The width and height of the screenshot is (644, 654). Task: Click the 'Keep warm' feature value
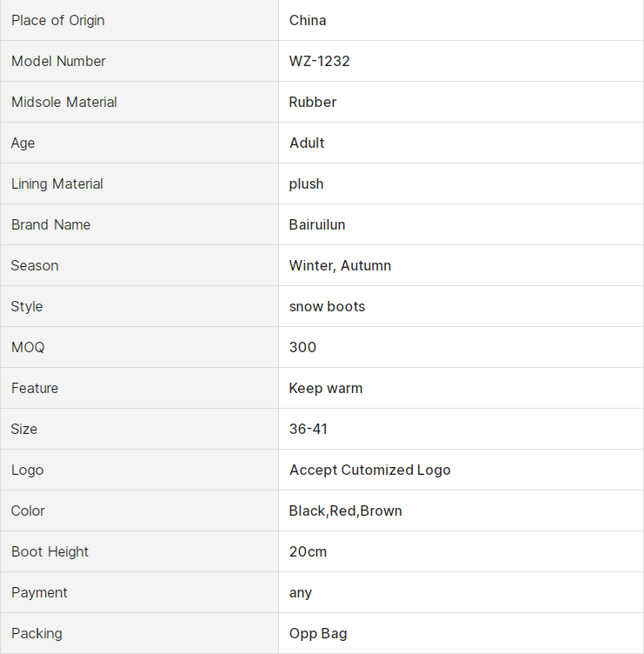coord(326,388)
